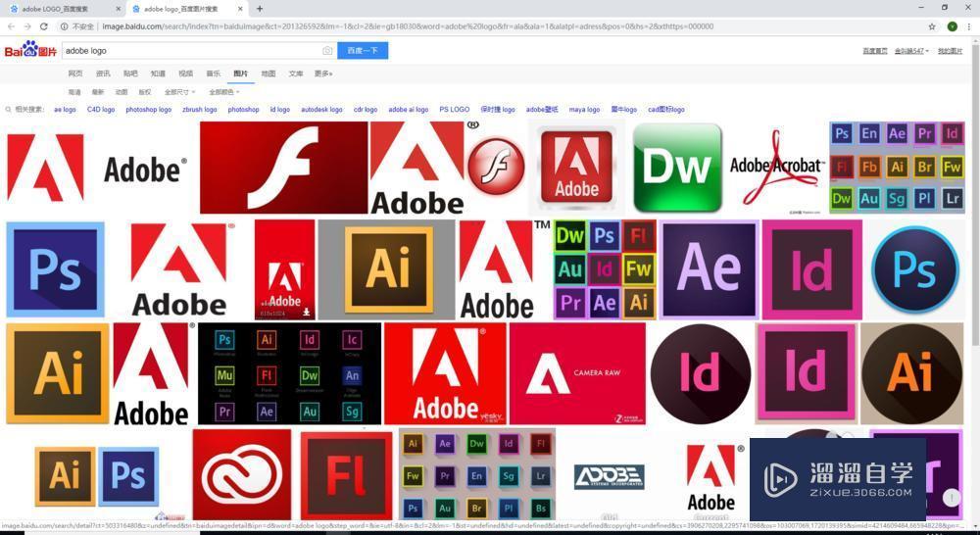This screenshot has width=980, height=535.
Task: Open the 我的图片 link
Action: point(950,51)
